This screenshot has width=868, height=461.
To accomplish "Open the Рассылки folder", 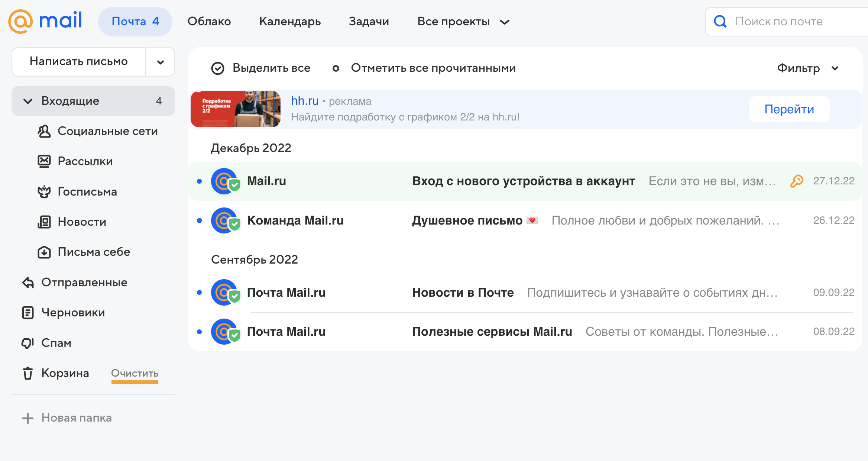I will [85, 161].
